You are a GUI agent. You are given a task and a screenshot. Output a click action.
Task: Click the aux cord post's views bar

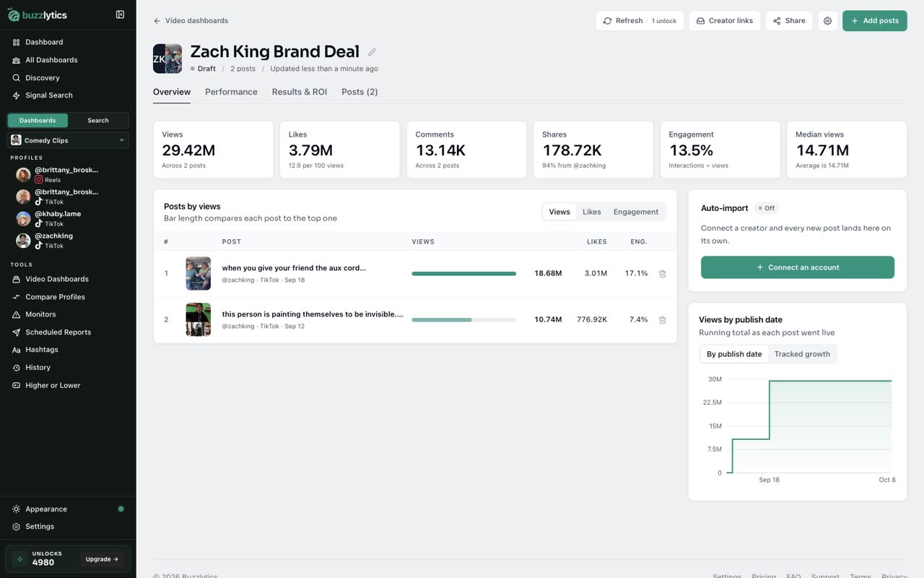pyautogui.click(x=463, y=274)
